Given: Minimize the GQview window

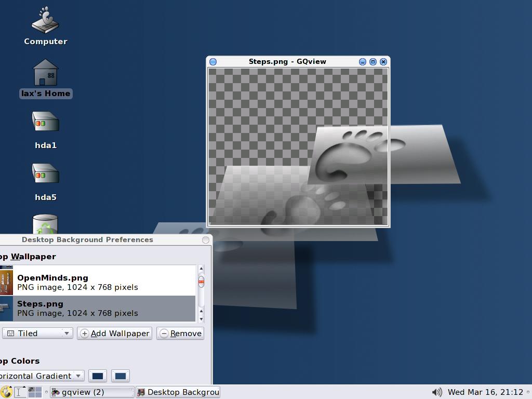Looking at the screenshot, I should click(362, 62).
